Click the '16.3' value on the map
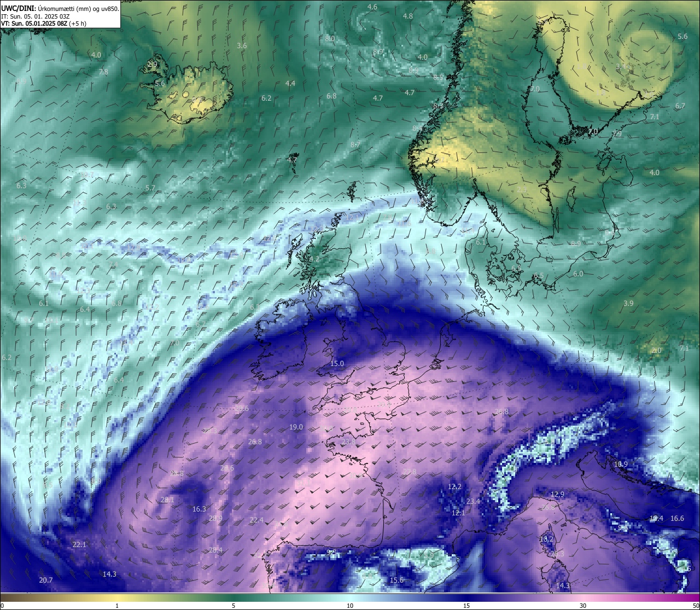700x610 pixels. (199, 509)
